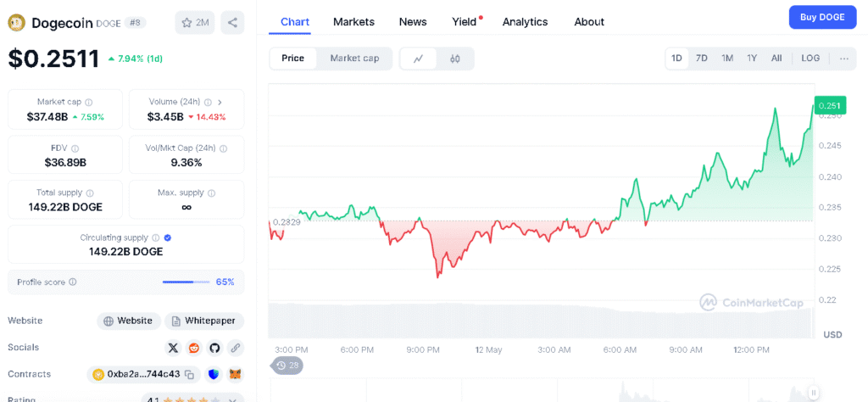Open the Whitepaper link

[x=204, y=321]
